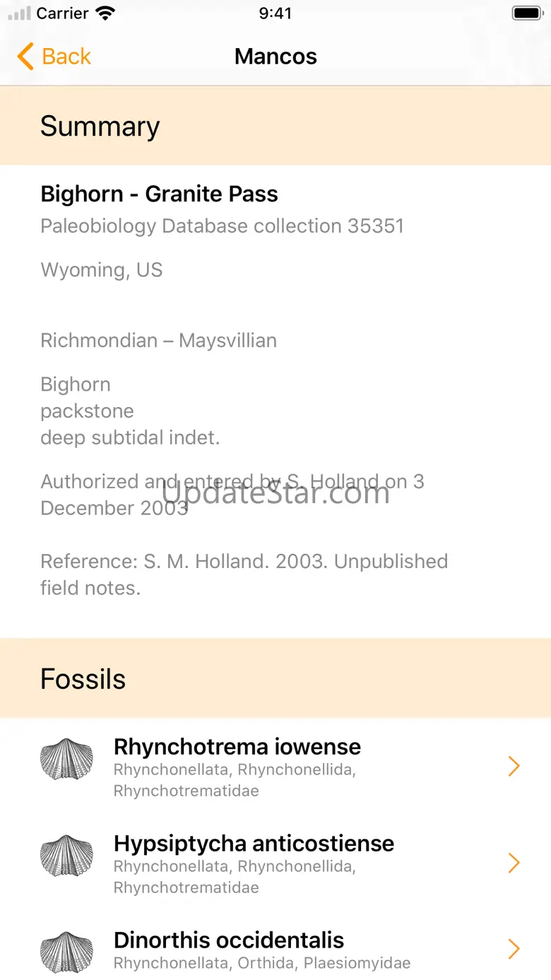Tap the S. M. Holland reference text
This screenshot has width=551, height=980.
pos(244,574)
